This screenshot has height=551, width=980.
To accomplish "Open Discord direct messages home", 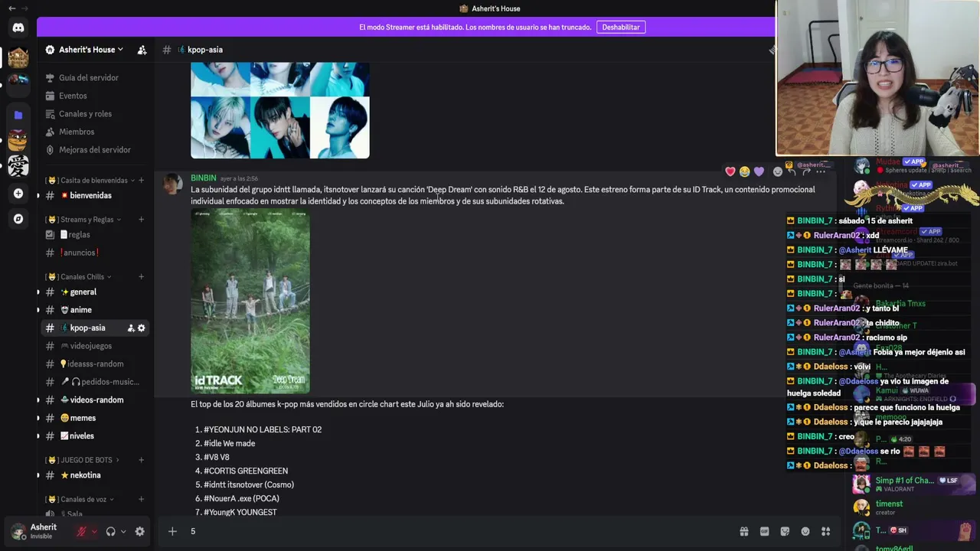I will coord(18,28).
